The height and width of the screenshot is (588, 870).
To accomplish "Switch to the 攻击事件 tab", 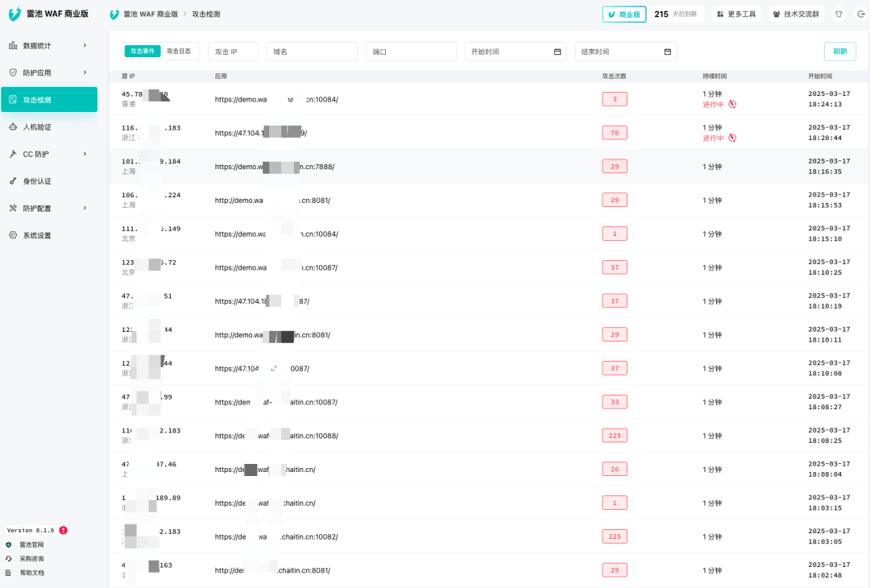I will pos(143,51).
